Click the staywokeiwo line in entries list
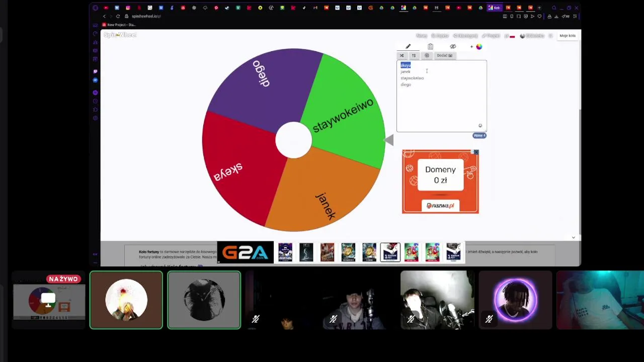 point(412,78)
